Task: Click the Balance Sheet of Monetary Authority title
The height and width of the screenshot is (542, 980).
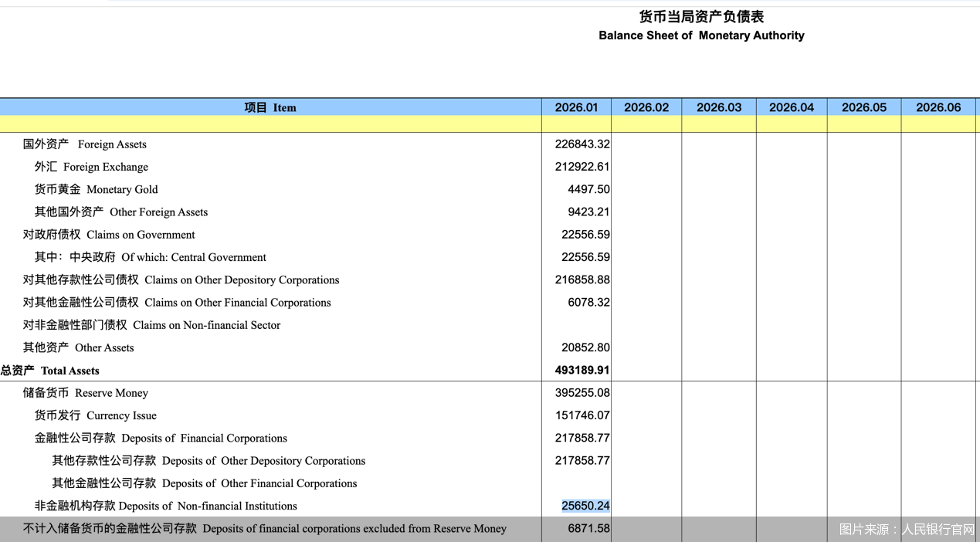Action: pos(701,36)
